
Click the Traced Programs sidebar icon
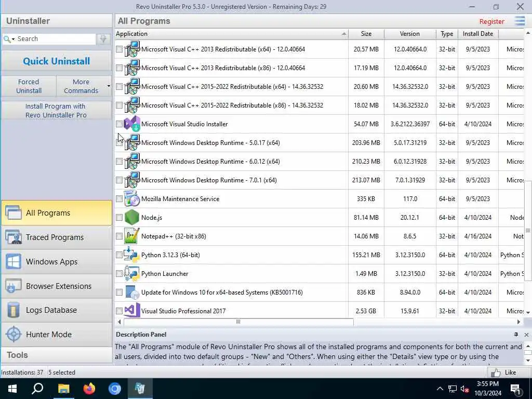[13, 237]
